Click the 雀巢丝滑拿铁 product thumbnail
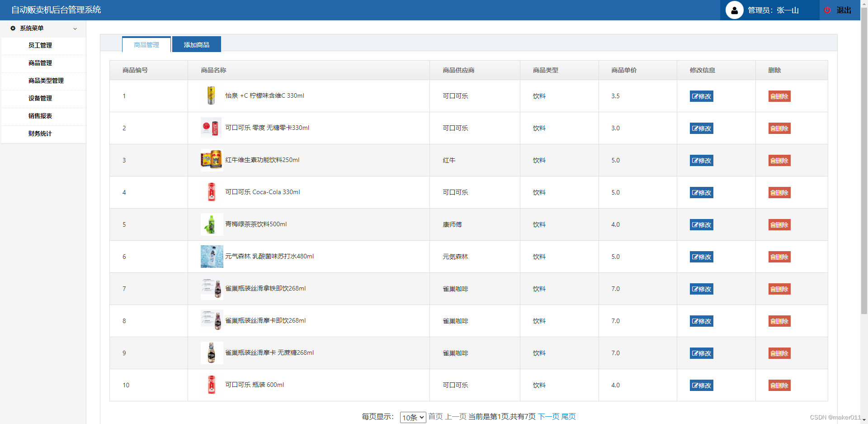The width and height of the screenshot is (868, 424). pos(212,289)
